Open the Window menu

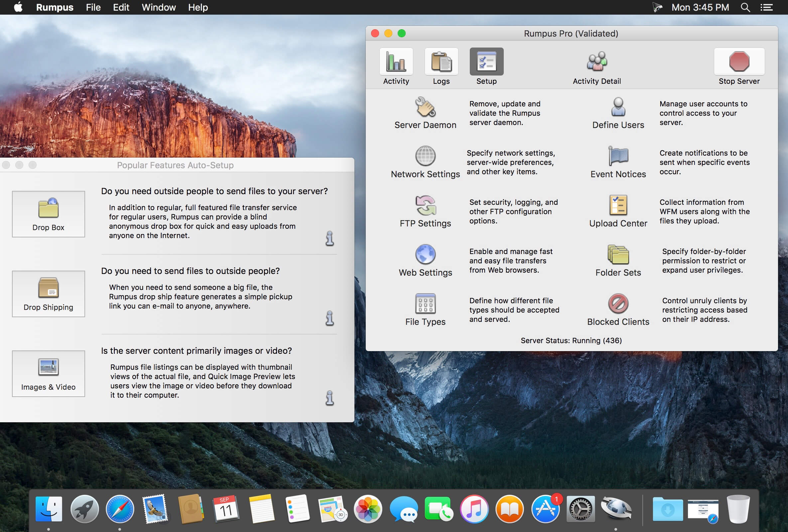158,7
